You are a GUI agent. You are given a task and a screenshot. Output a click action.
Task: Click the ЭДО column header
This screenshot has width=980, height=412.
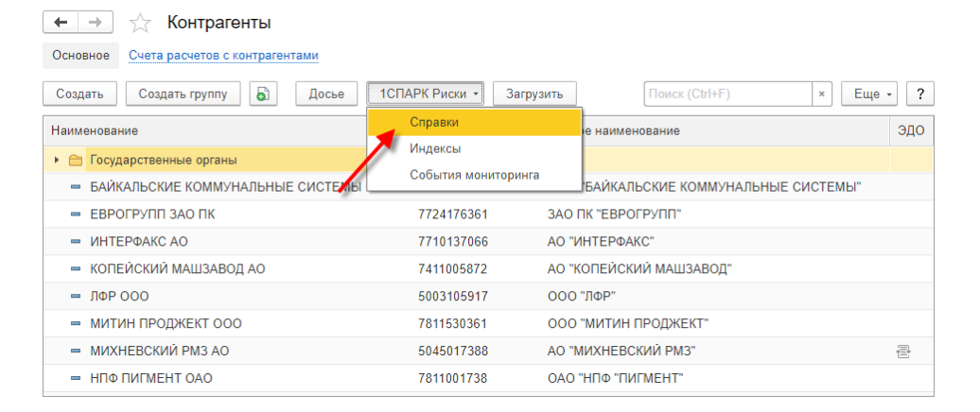(911, 131)
